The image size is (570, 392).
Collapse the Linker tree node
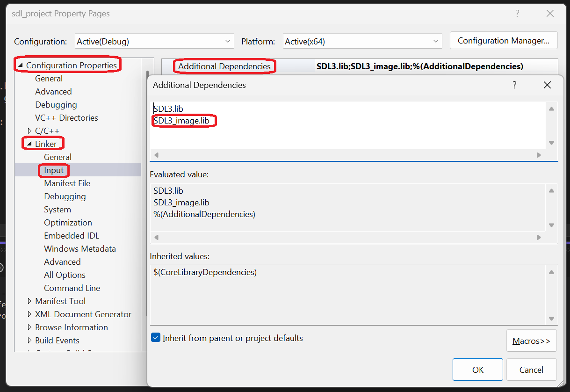pyautogui.click(x=29, y=143)
